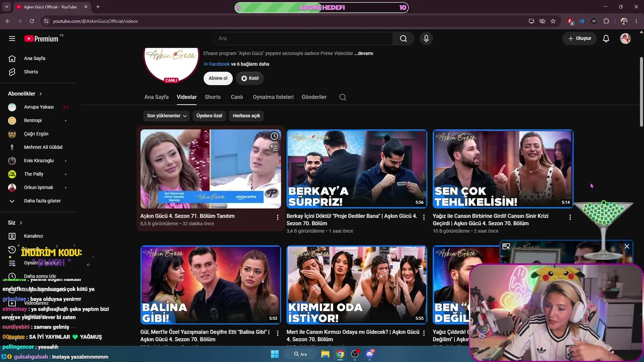Open the Chrome three-dot menu
The height and width of the screenshot is (362, 644).
pyautogui.click(x=636, y=21)
